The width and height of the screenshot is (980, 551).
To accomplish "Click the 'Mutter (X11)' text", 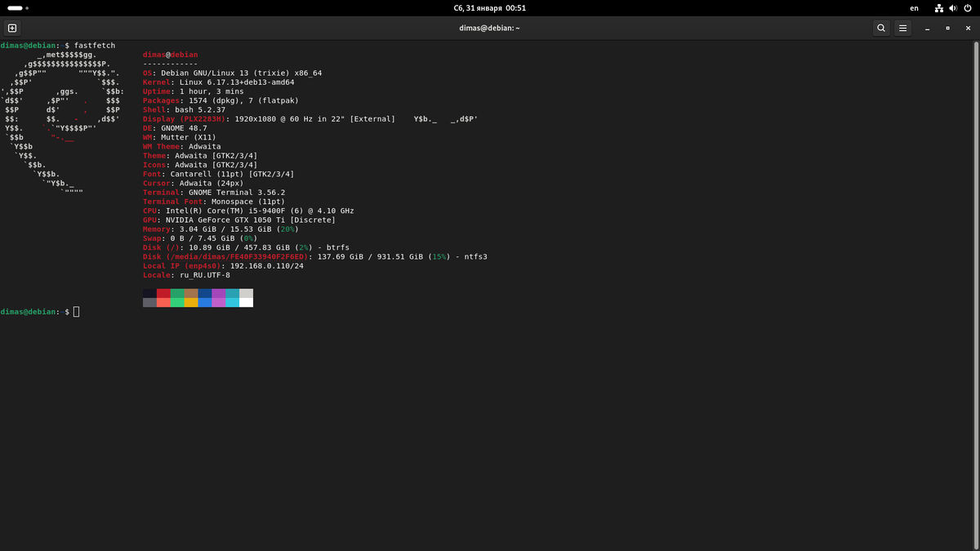I will [x=189, y=137].
